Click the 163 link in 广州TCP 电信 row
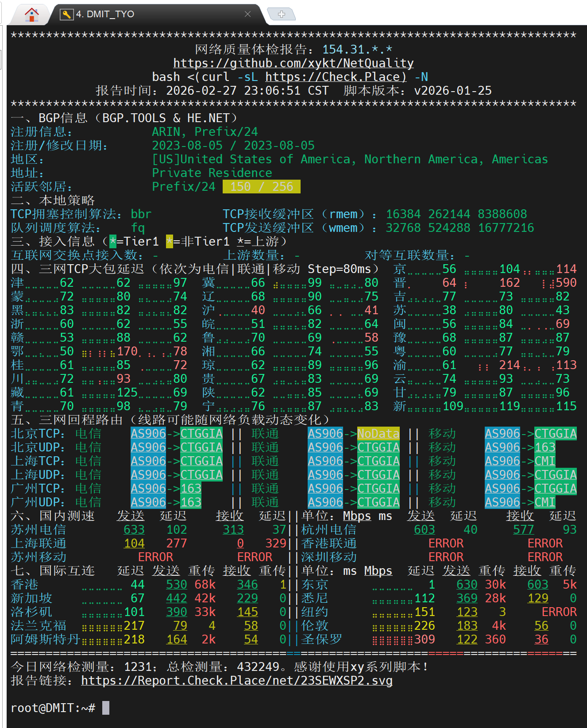This screenshot has width=587, height=728. (191, 489)
